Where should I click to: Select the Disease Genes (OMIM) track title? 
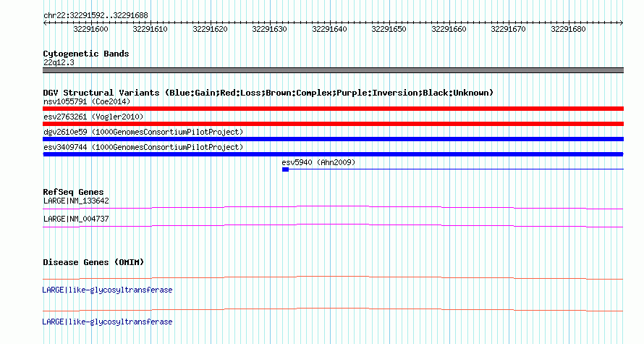tap(93, 262)
